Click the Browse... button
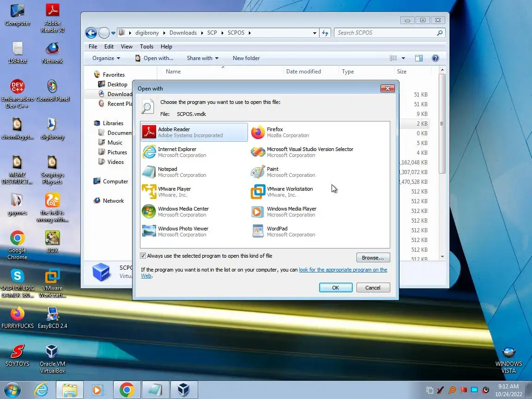This screenshot has height=399, width=532. [373, 258]
